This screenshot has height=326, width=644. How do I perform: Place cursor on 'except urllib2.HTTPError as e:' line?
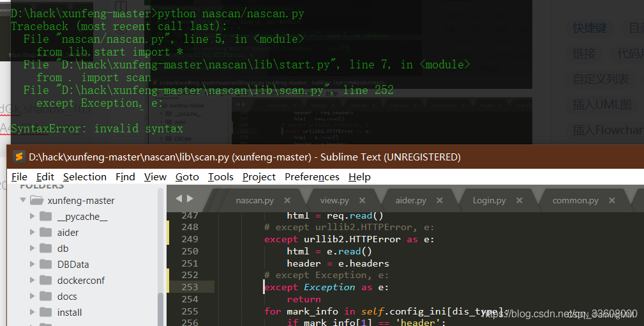(x=349, y=239)
